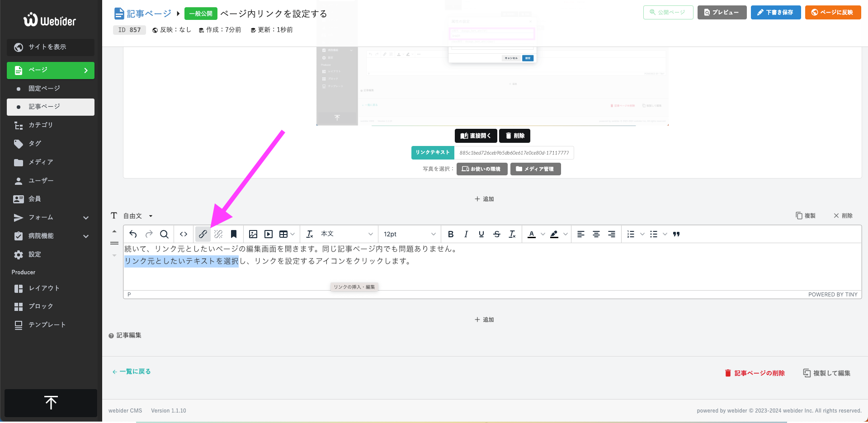Click the insert media icon
Screen dimensions: 868x423
click(269, 234)
